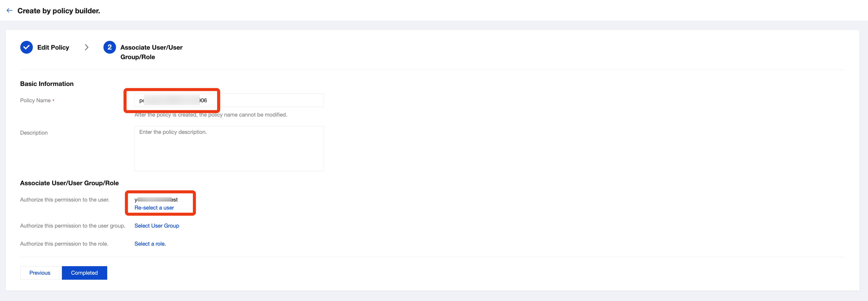Click the Edit Policy checkmark step icon
Screen dimensions: 868x301
coord(26,48)
